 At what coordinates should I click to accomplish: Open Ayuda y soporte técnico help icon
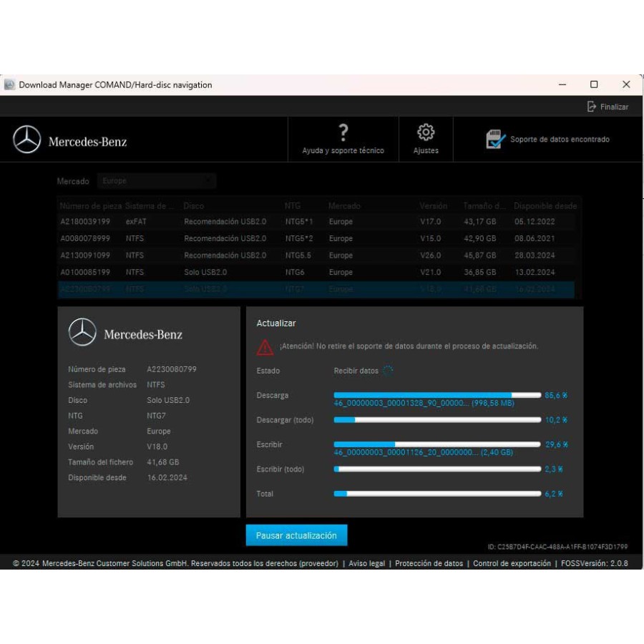343,137
